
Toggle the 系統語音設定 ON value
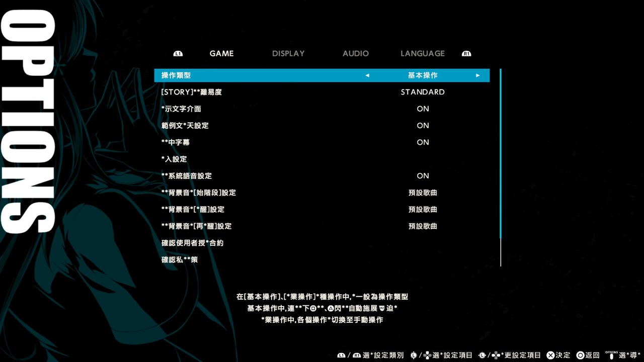pyautogui.click(x=423, y=176)
